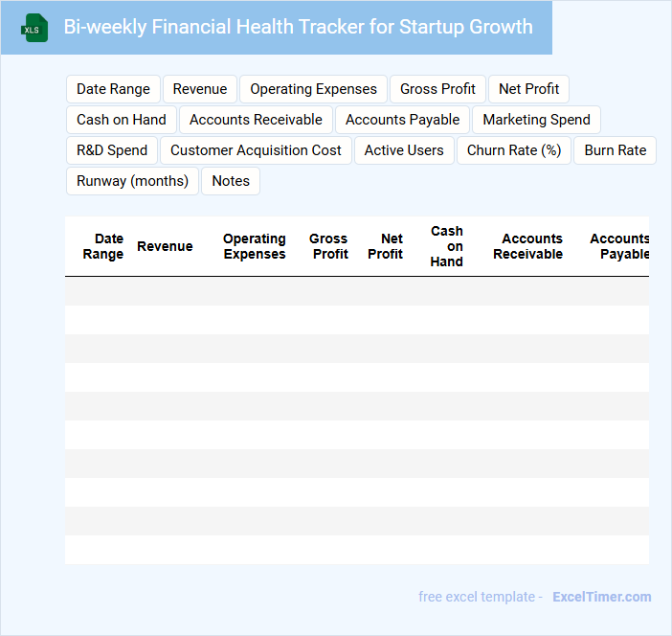The width and height of the screenshot is (672, 636).
Task: Select the Accounts Payable tag
Action: pos(402,120)
